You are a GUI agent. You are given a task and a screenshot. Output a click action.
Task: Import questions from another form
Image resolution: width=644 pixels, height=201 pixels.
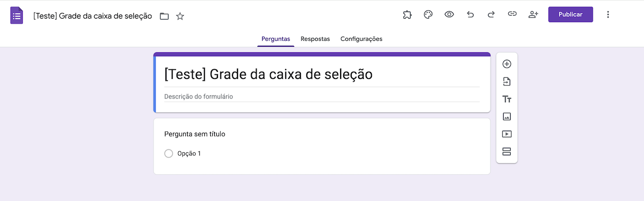click(507, 81)
